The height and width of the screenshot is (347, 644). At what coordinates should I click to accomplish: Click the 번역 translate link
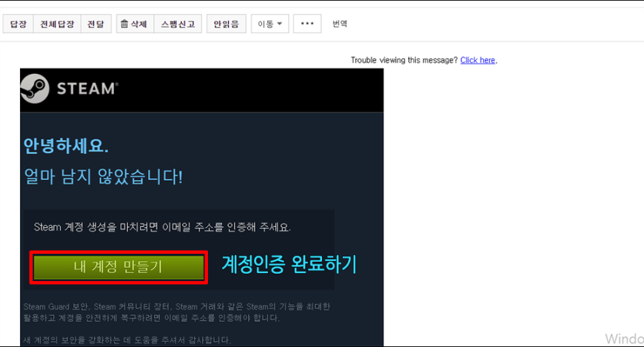click(340, 24)
